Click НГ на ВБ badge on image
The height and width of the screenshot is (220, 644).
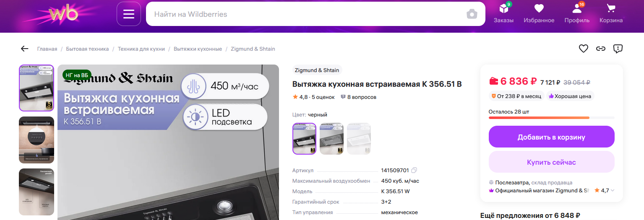tap(77, 75)
